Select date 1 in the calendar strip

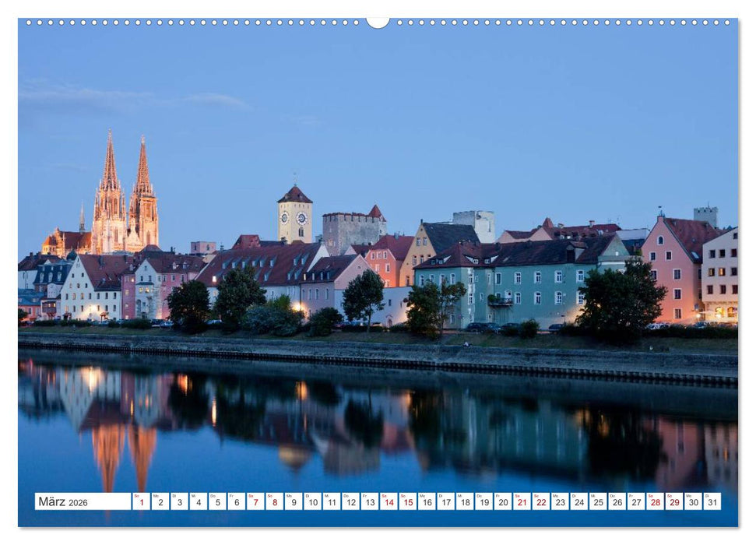click(x=142, y=502)
